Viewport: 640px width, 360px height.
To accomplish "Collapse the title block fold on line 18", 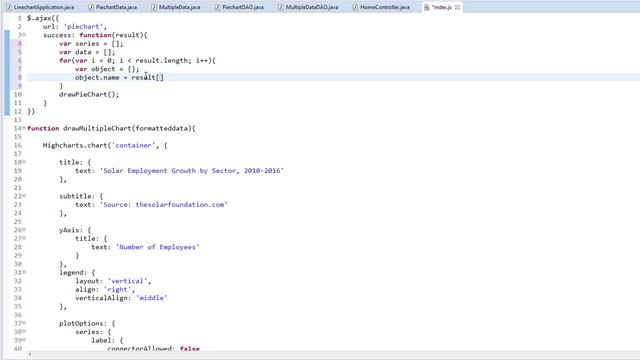I will point(24,162).
